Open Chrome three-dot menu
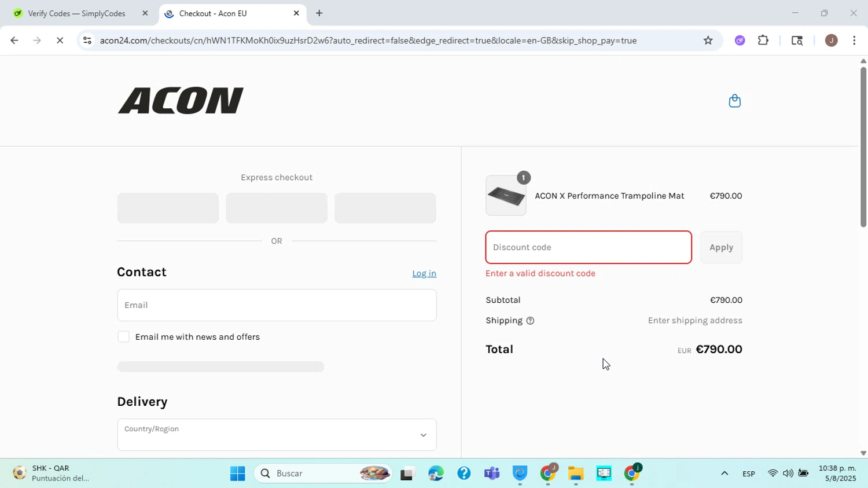This screenshot has width=868, height=488. 854,41
